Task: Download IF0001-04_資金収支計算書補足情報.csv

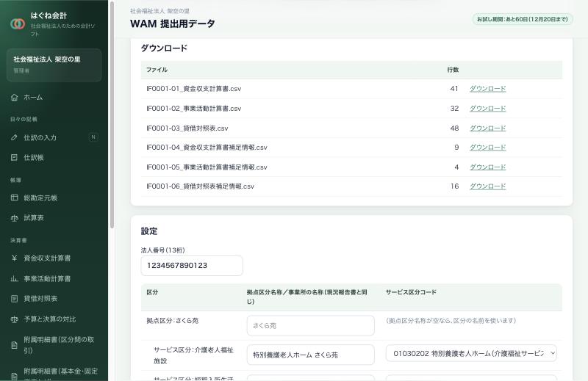Action: point(487,148)
